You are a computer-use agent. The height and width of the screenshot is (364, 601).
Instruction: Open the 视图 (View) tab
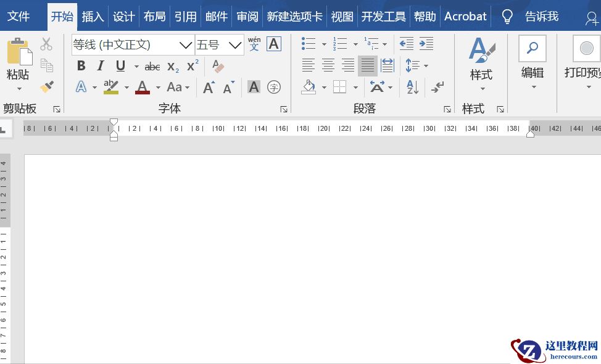[342, 16]
